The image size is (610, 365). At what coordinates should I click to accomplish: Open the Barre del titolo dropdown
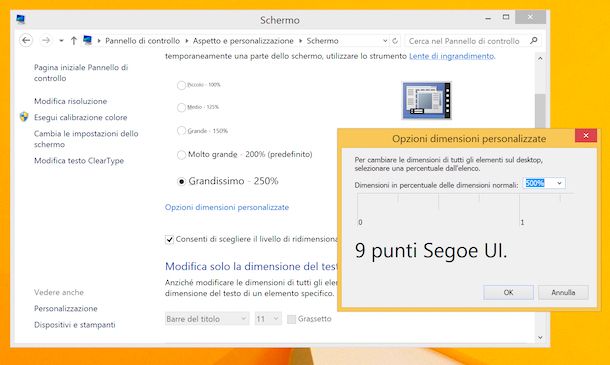click(207, 319)
